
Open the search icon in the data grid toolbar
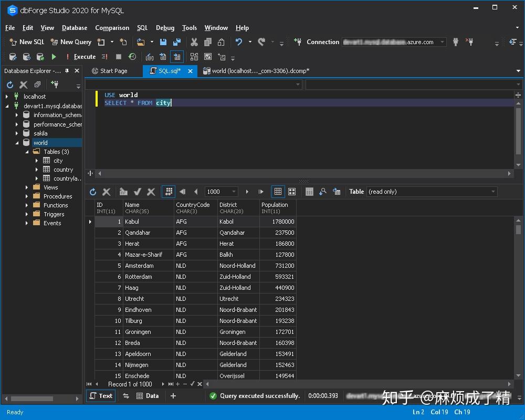322,192
